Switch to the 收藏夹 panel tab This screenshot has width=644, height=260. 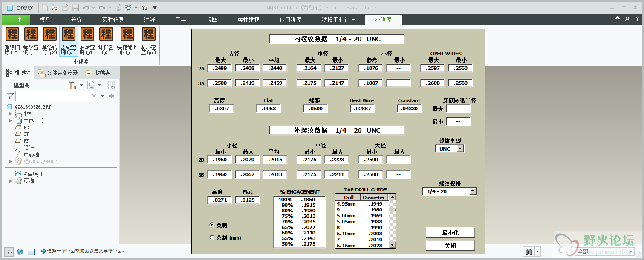[x=98, y=73]
